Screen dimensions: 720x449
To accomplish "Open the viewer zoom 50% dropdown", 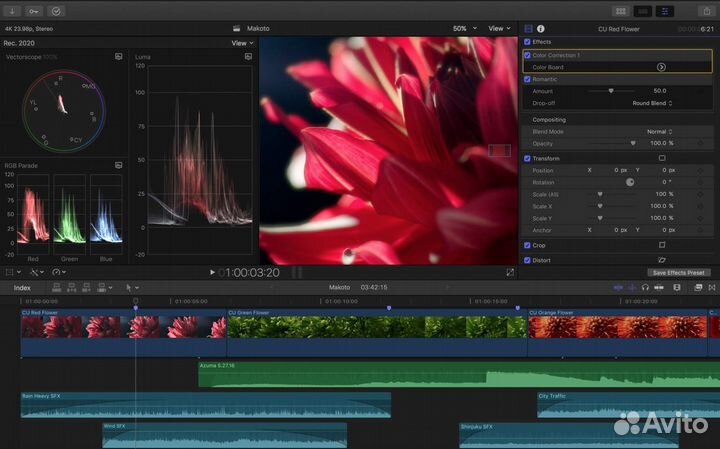I will click(463, 29).
